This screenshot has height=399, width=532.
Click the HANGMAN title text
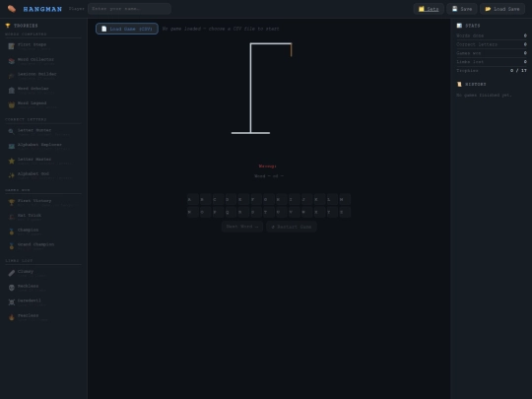click(x=42, y=9)
